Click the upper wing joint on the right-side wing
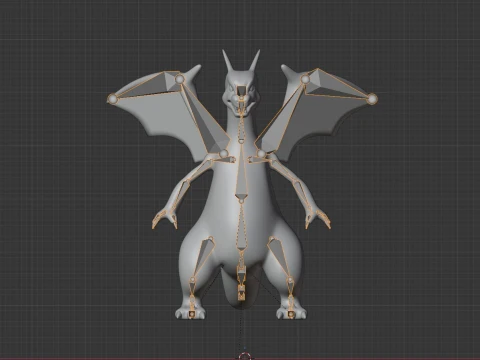Viewport: 480px width, 360px height. (x=305, y=79)
